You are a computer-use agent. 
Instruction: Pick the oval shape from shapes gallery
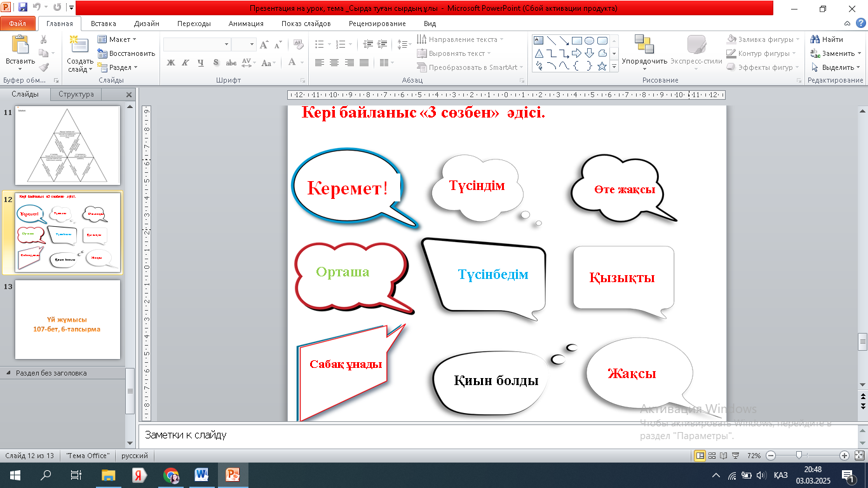589,41
